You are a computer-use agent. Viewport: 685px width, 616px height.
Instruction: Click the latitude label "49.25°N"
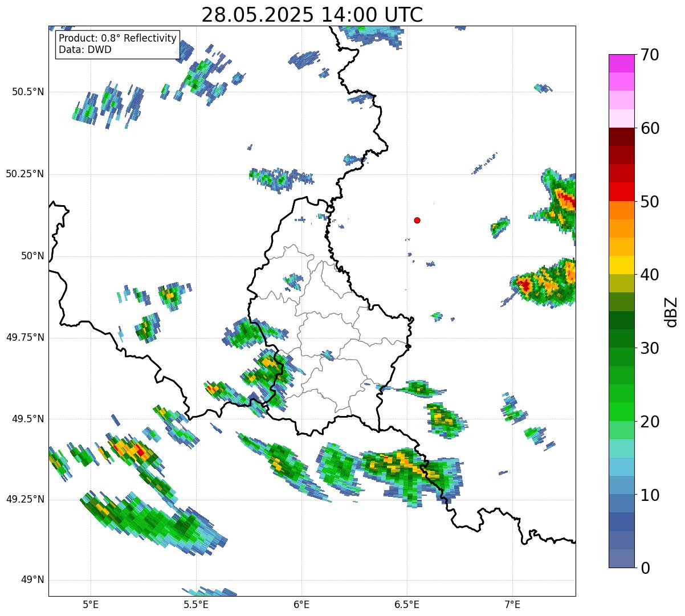25,500
